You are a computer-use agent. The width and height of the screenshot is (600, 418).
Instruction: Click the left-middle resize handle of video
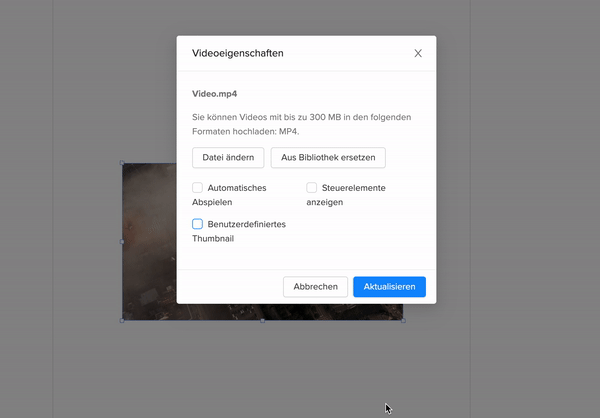123,241
